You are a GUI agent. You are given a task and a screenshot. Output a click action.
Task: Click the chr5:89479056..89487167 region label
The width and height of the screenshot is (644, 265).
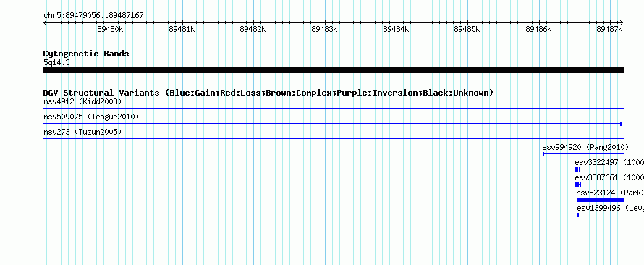tap(93, 16)
